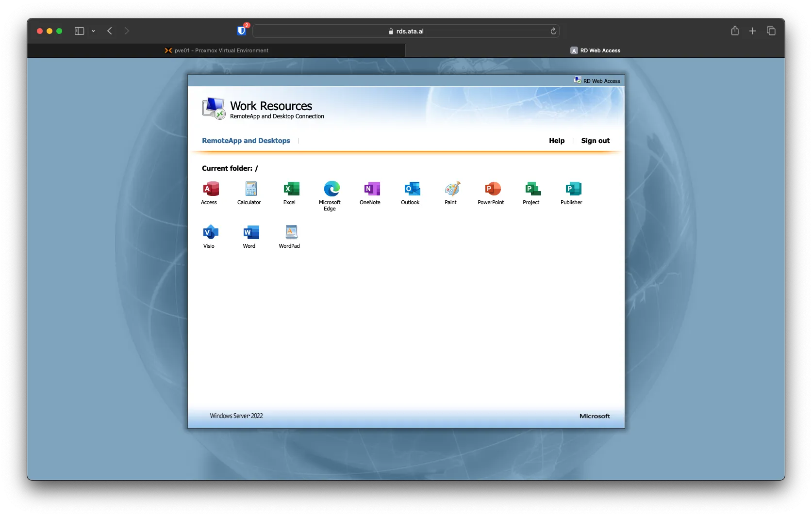Screen dimensions: 812x516
Task: Click the RD Web Access corner icon
Action: pyautogui.click(x=577, y=81)
